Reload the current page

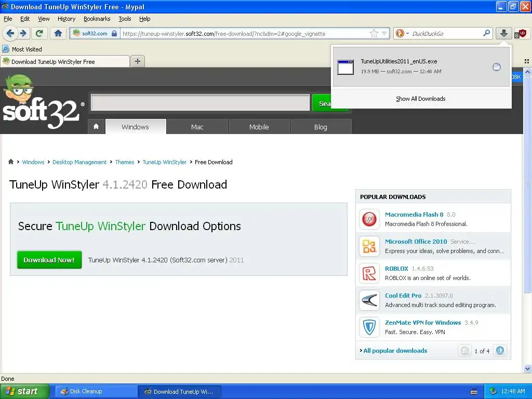click(x=39, y=33)
